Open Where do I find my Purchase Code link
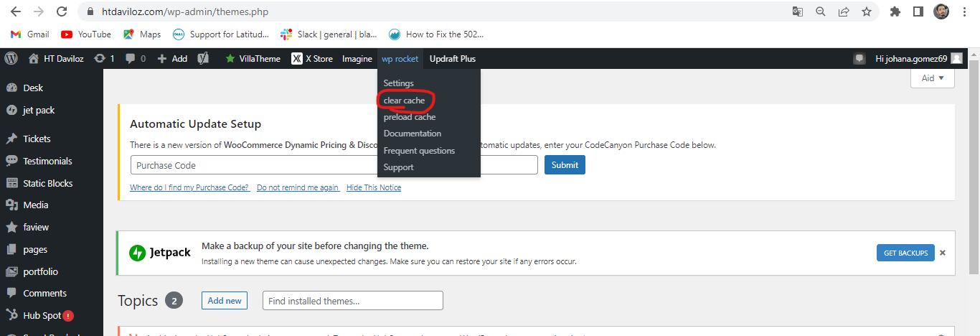Image resolution: width=980 pixels, height=336 pixels. pyautogui.click(x=189, y=187)
